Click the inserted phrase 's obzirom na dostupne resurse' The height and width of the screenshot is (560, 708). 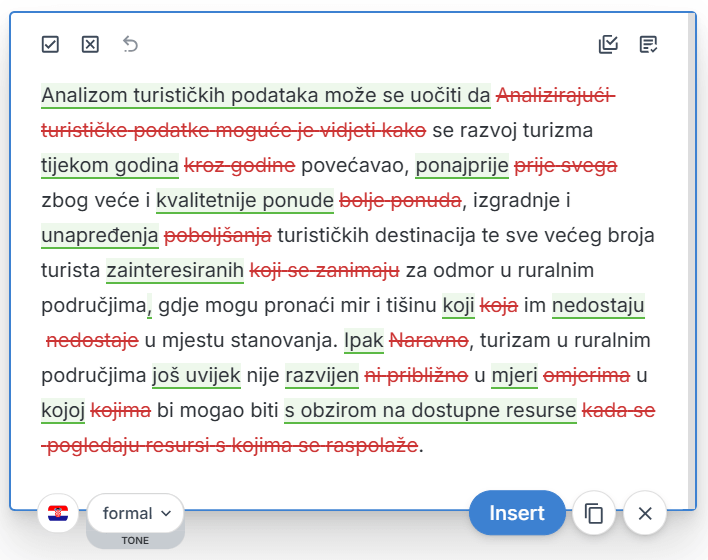(x=430, y=410)
